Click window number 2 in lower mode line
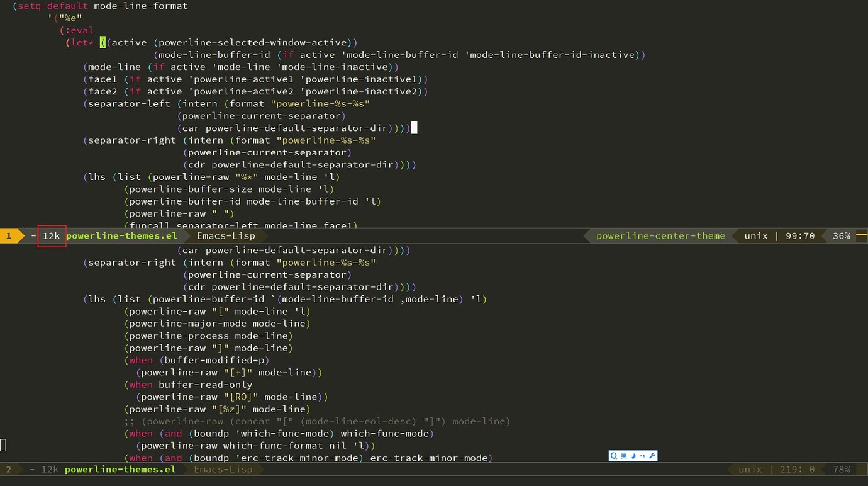Image resolution: width=868 pixels, height=486 pixels. click(8, 469)
